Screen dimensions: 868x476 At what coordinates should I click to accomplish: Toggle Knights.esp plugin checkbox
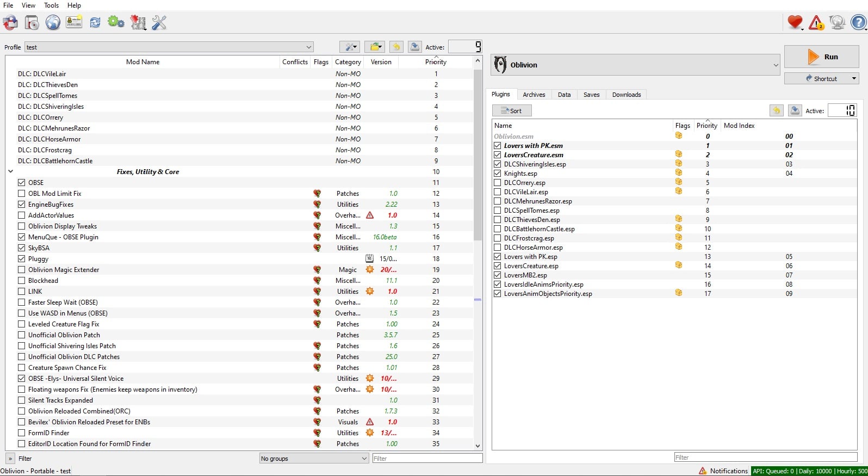498,173
